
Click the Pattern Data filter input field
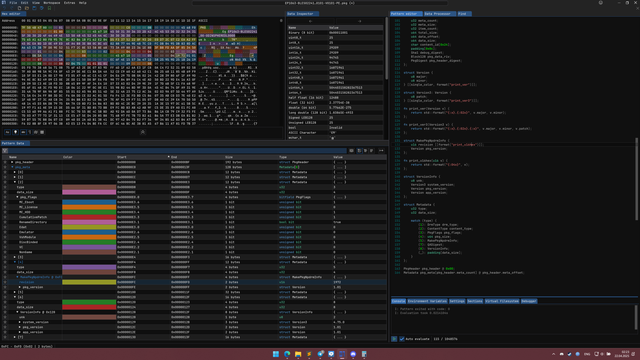click(177, 151)
